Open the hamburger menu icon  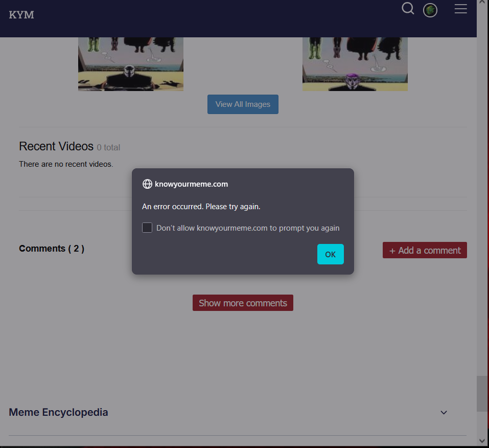pyautogui.click(x=460, y=9)
